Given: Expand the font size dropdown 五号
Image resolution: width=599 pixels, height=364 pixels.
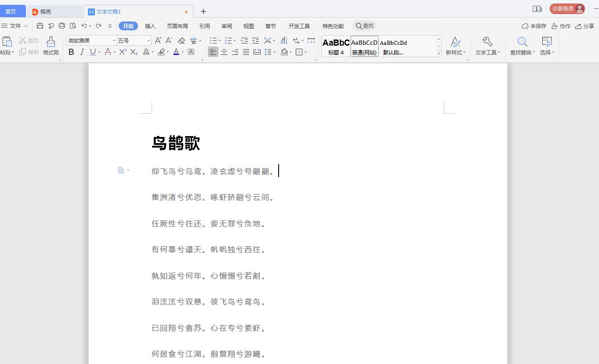Looking at the screenshot, I should (149, 40).
